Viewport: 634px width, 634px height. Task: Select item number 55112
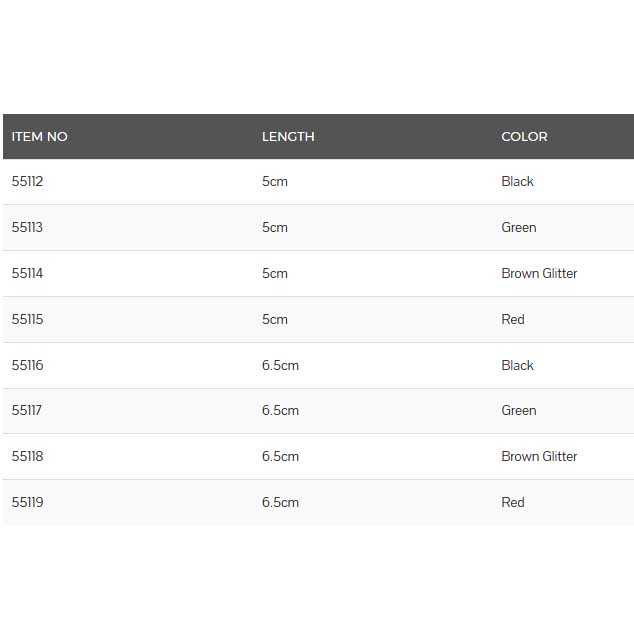(x=28, y=182)
